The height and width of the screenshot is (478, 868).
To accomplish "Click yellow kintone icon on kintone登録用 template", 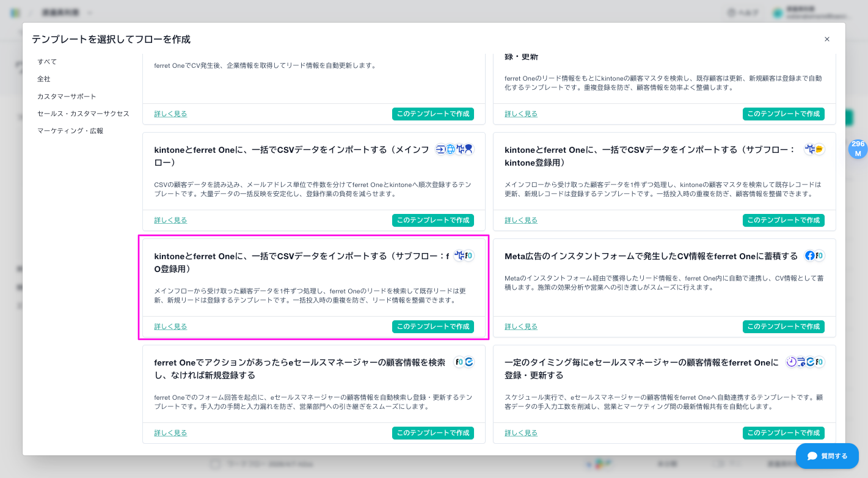I will (819, 150).
